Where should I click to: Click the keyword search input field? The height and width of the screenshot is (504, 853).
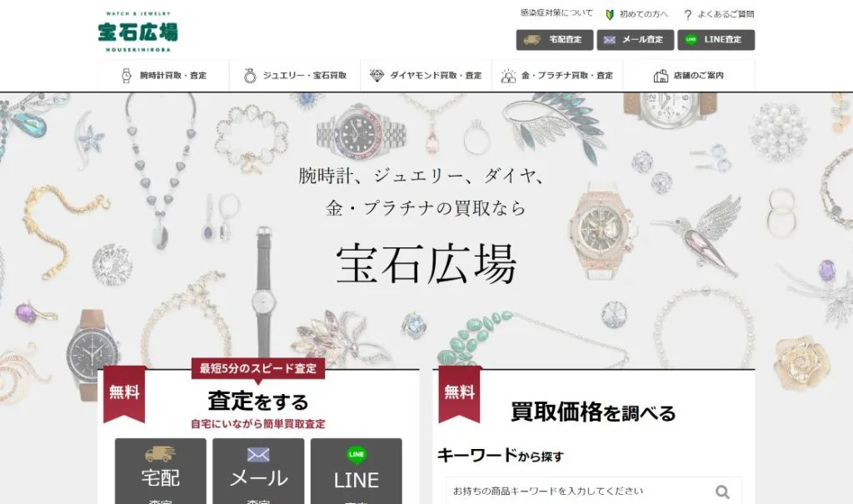point(580,492)
